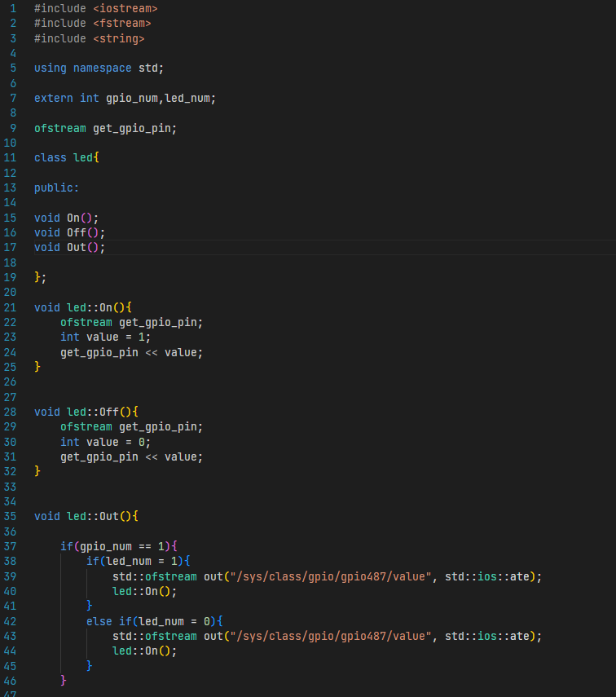Click 'ofstream get_gpio_pin;' declaration on line 9
Viewport: 616px width, 697px height.
click(x=105, y=128)
